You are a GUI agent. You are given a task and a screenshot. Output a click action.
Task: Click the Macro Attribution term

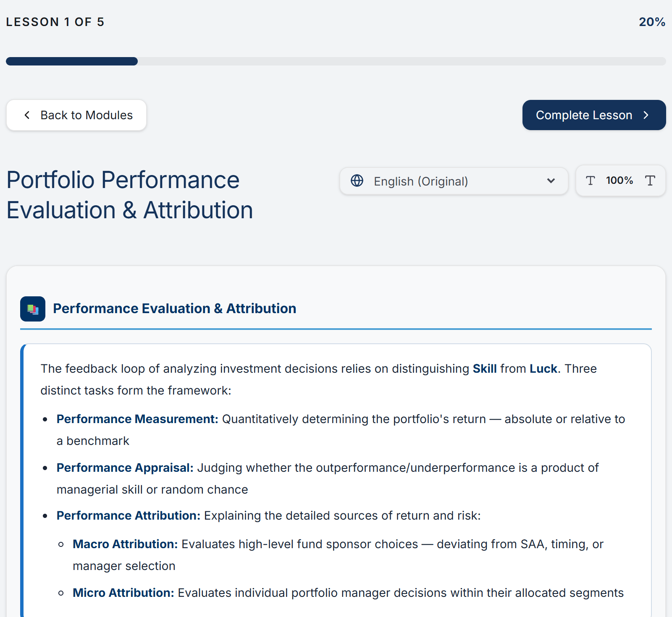click(x=125, y=544)
